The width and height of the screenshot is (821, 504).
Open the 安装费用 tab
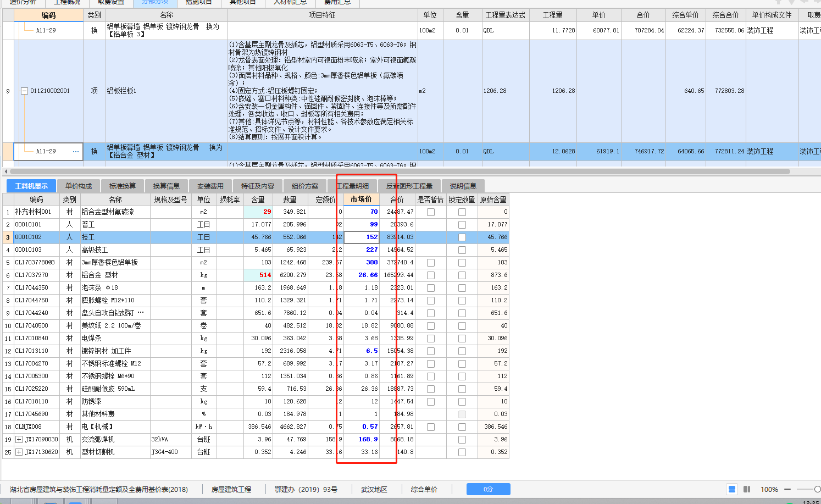[210, 186]
